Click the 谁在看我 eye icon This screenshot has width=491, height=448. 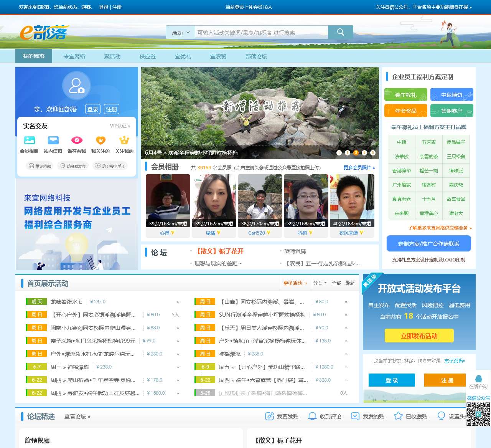[x=77, y=140]
